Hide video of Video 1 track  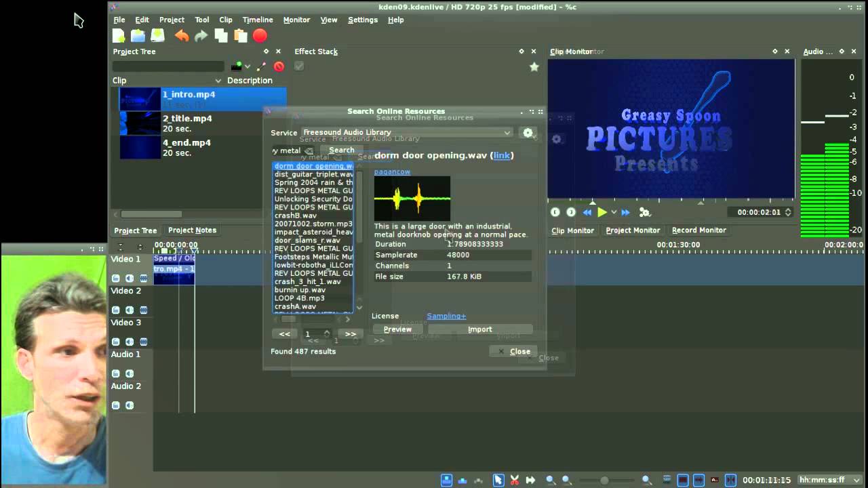coord(143,278)
